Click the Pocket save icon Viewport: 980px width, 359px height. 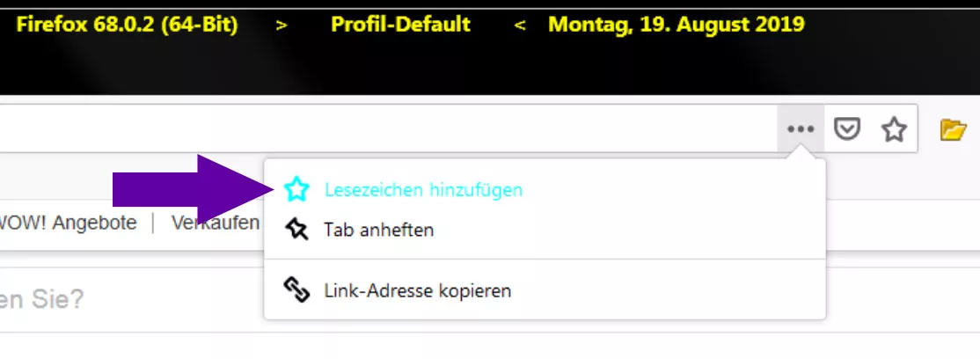847,129
